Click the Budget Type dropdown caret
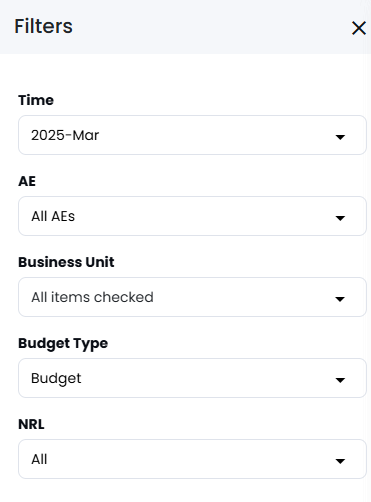The image size is (371, 502). pyautogui.click(x=340, y=380)
